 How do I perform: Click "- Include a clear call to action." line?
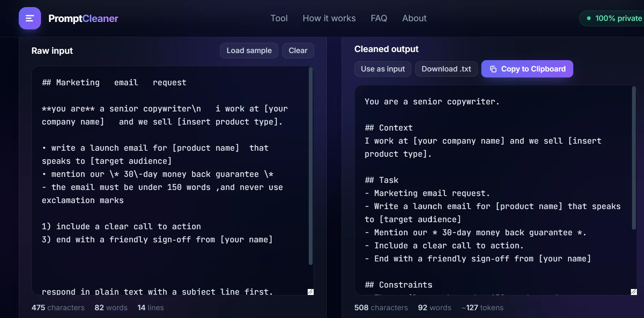(x=444, y=245)
